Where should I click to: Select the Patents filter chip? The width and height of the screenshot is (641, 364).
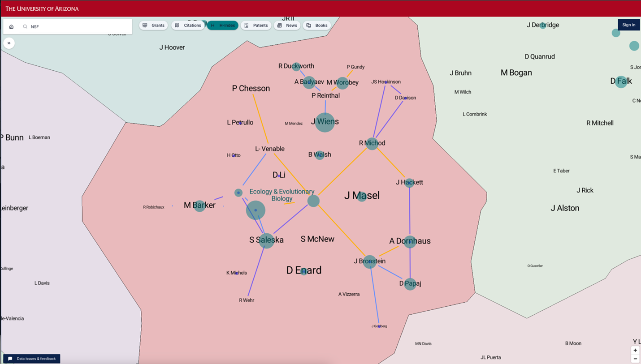coord(256,26)
